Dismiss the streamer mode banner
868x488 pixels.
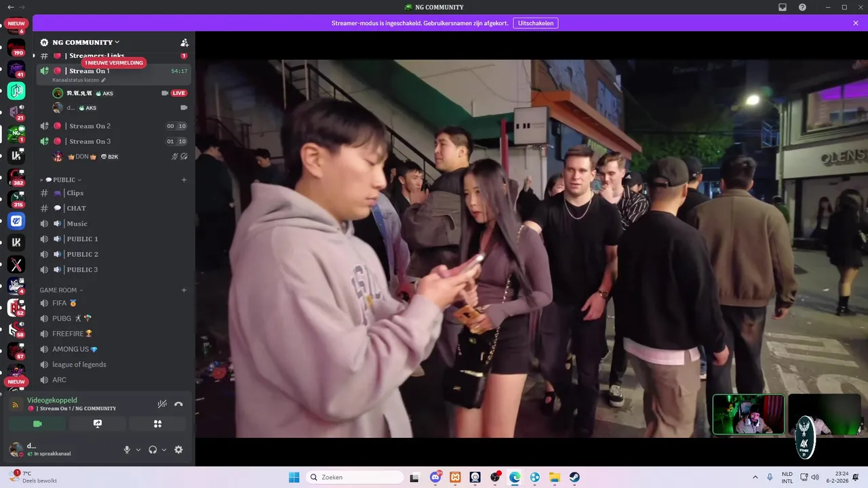point(856,23)
